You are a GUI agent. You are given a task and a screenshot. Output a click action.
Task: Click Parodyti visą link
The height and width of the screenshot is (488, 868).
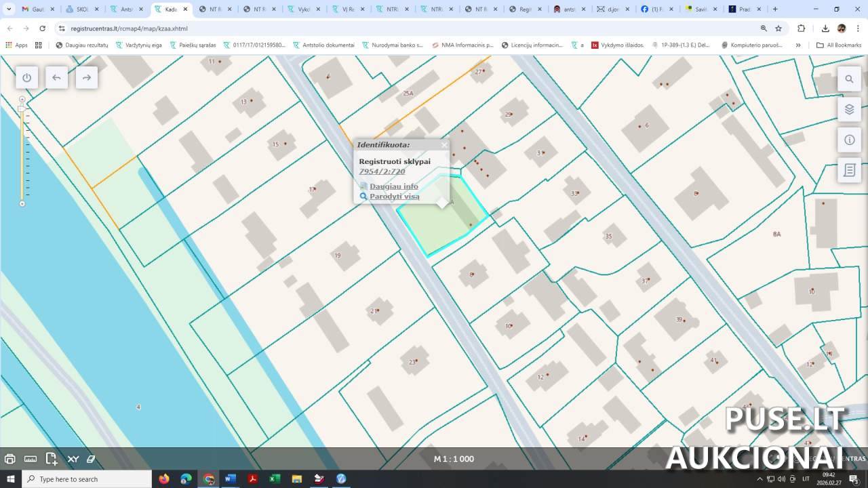394,197
